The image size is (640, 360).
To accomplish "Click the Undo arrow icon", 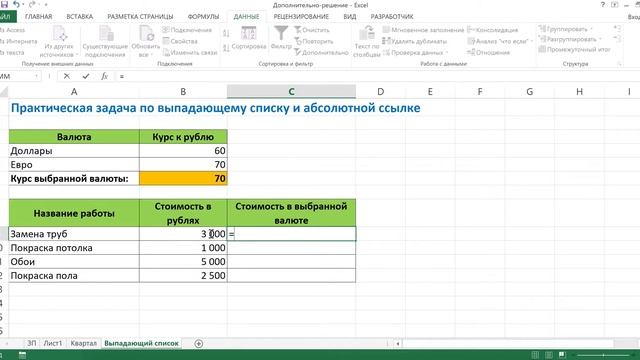I will point(16,4).
